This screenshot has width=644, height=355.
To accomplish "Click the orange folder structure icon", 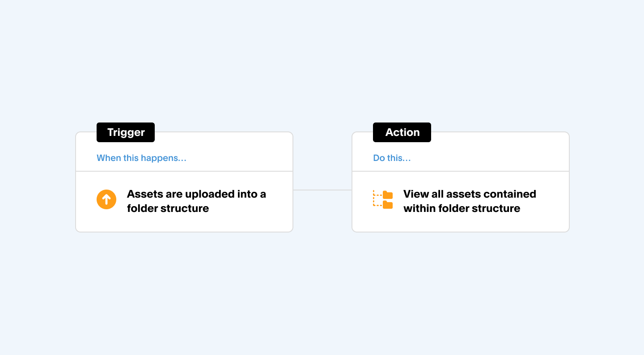I will 383,199.
